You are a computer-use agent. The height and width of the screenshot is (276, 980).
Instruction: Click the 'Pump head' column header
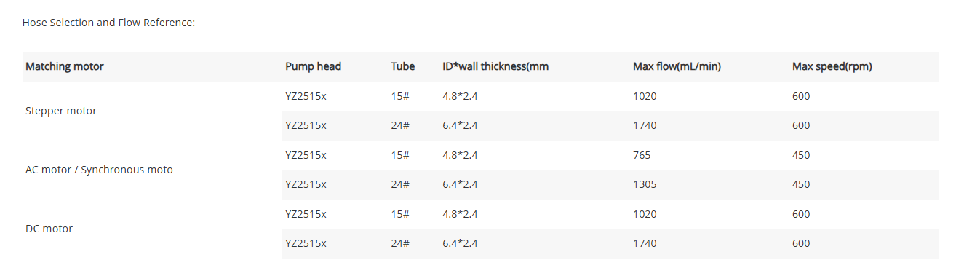(313, 66)
